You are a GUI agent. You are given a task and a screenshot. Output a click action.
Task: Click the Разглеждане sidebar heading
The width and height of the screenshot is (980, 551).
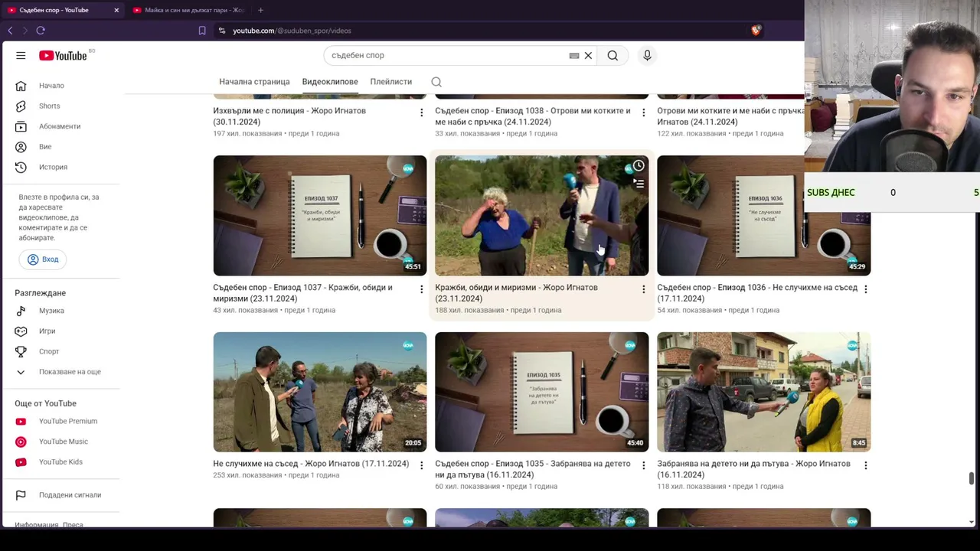coord(40,293)
